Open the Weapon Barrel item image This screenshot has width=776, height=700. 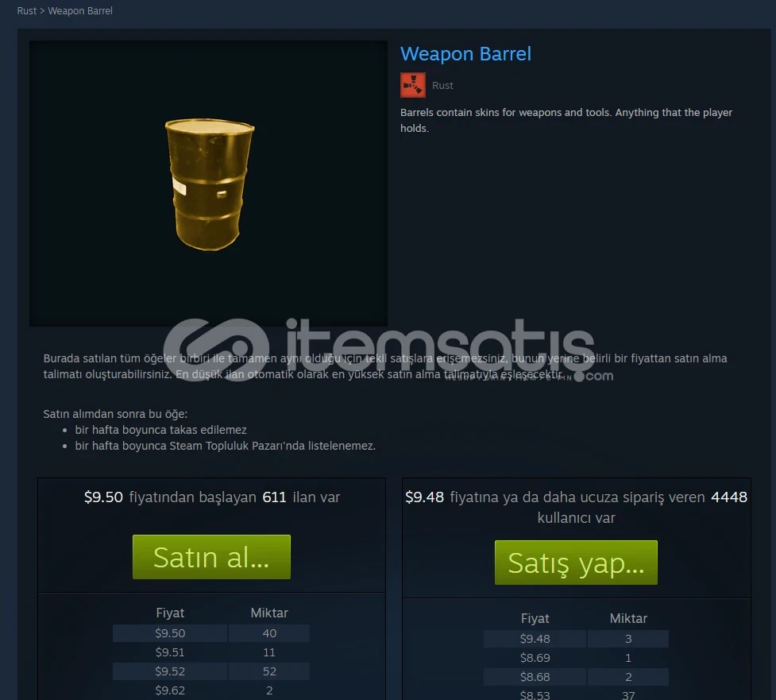coord(208,184)
